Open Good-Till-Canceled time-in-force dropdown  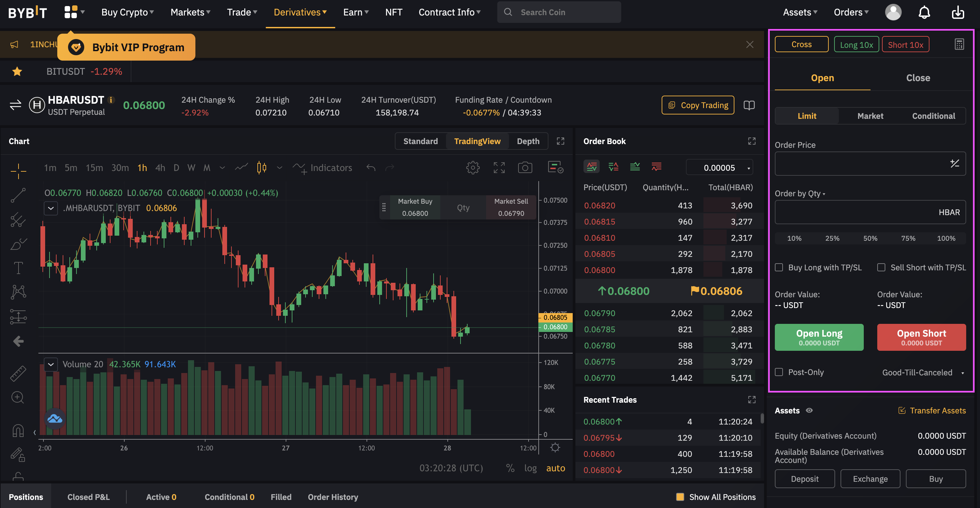point(923,373)
